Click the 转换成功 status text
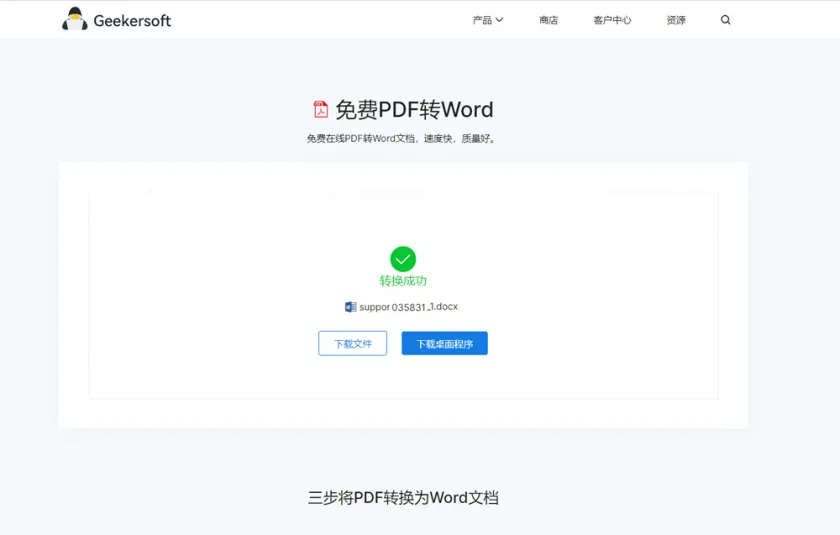 403,281
